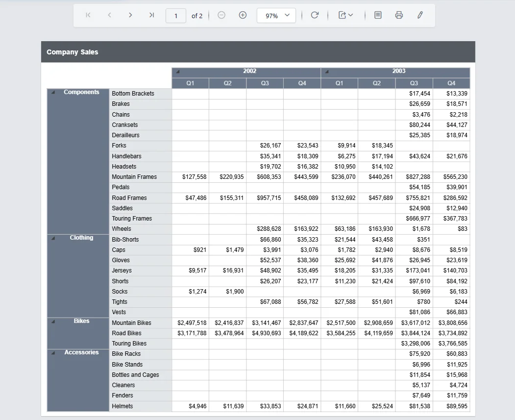Screen dimensions: 515x420
Task: Collapse the 2003 year column group
Action: click(x=327, y=72)
